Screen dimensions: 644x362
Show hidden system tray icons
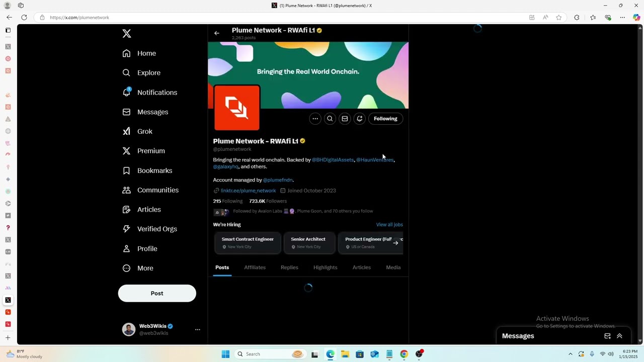pyautogui.click(x=570, y=354)
